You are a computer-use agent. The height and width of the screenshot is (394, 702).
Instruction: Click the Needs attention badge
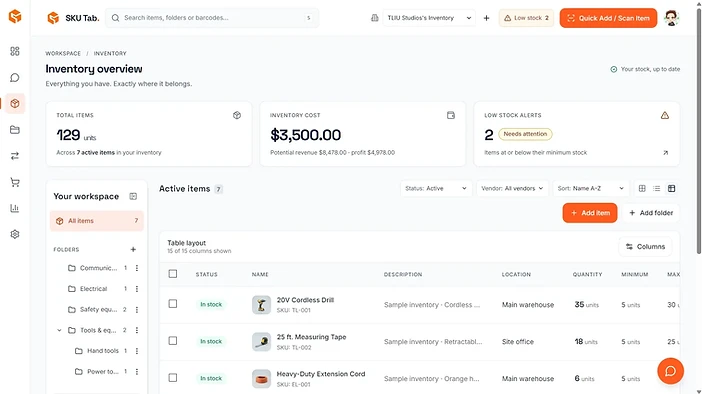pos(525,134)
